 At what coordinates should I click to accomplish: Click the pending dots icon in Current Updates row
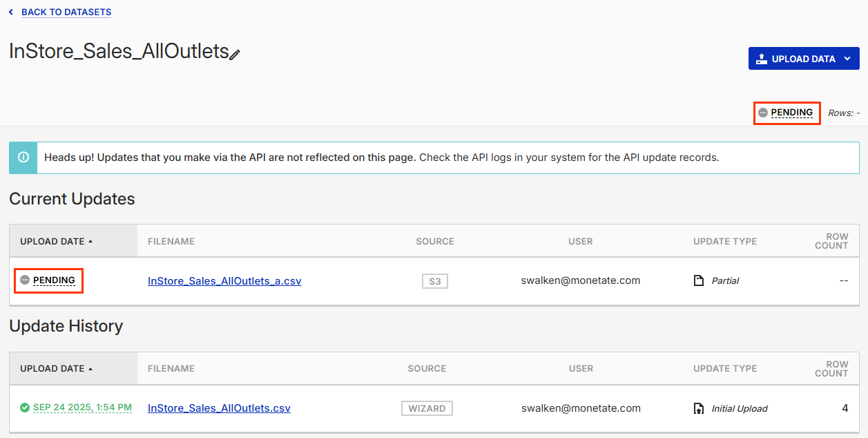[25, 280]
